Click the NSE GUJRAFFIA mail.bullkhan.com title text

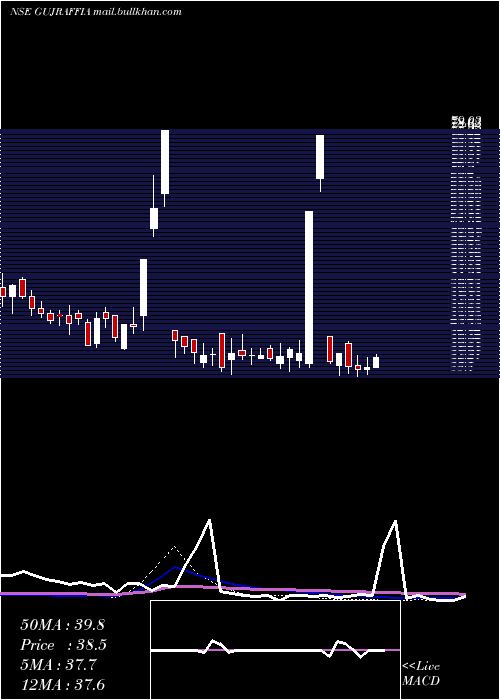[x=96, y=12]
